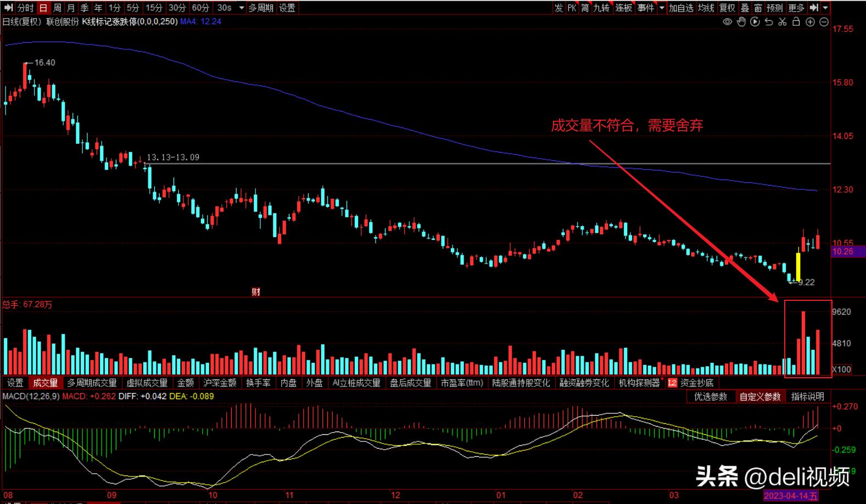The image size is (866, 504).
Task: Switch to the 周 weekly period tab
Action: (x=57, y=8)
